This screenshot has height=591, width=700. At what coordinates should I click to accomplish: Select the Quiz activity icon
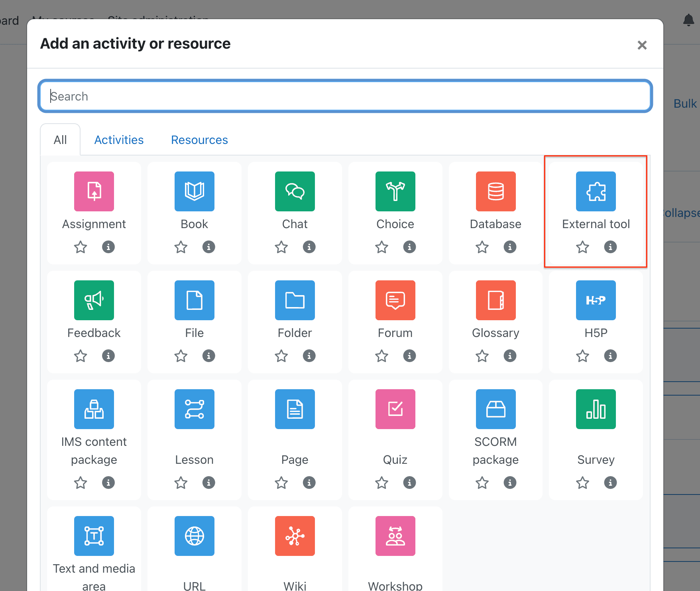point(395,409)
